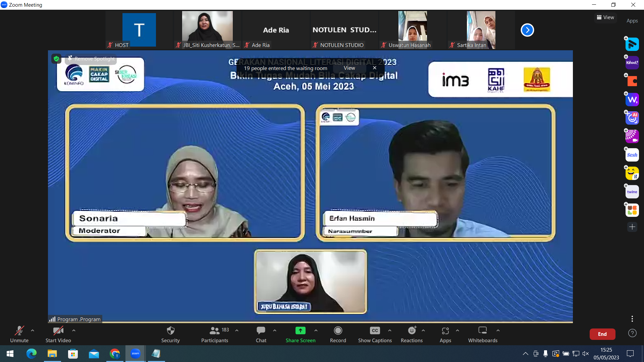
Task: Click the red End meeting button
Action: 602,334
